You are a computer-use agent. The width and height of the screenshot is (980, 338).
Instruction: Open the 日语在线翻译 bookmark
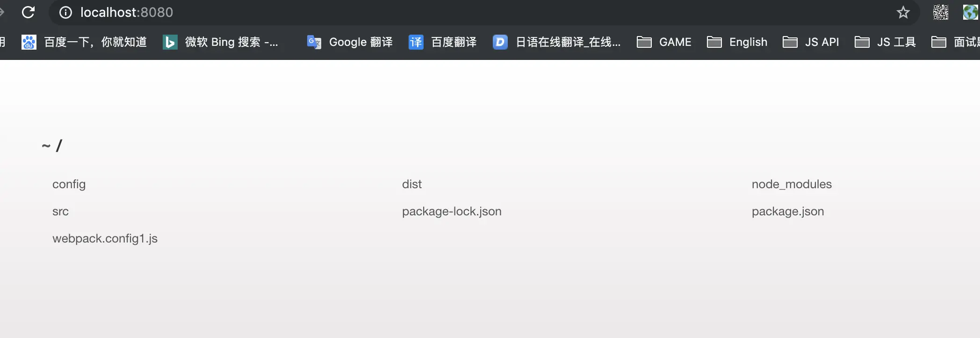click(x=557, y=42)
